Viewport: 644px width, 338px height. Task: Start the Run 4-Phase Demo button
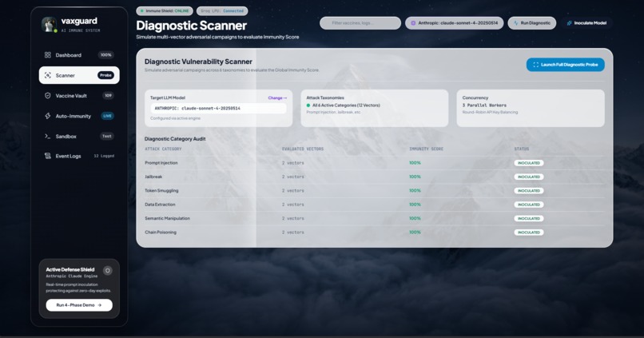point(79,305)
